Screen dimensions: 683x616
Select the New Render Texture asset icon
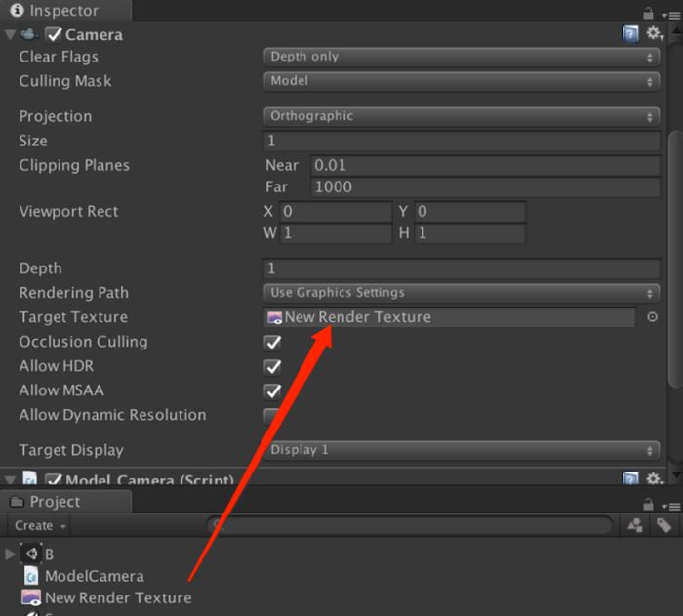(x=30, y=597)
